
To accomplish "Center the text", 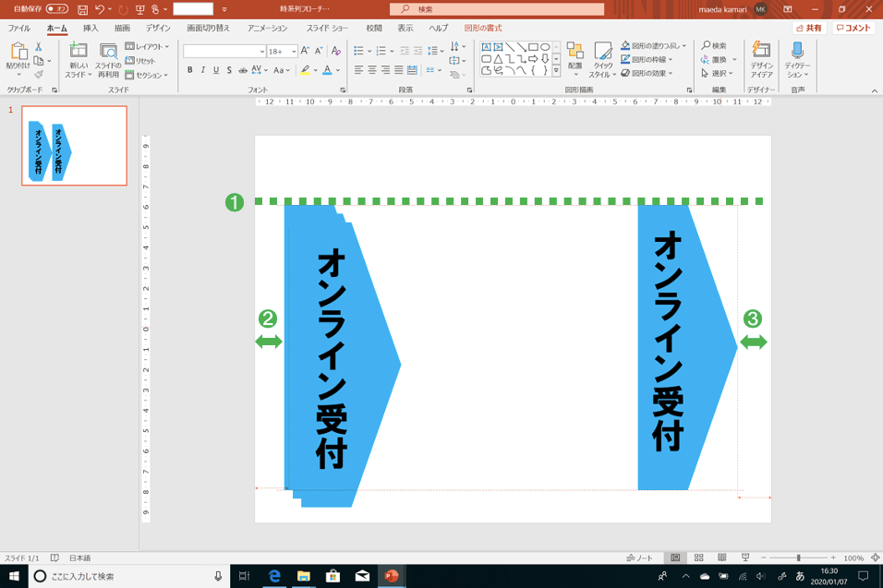I will [x=372, y=70].
